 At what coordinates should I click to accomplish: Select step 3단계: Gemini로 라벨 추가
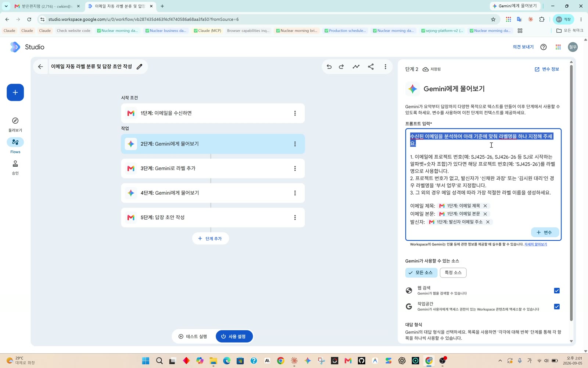click(x=213, y=169)
